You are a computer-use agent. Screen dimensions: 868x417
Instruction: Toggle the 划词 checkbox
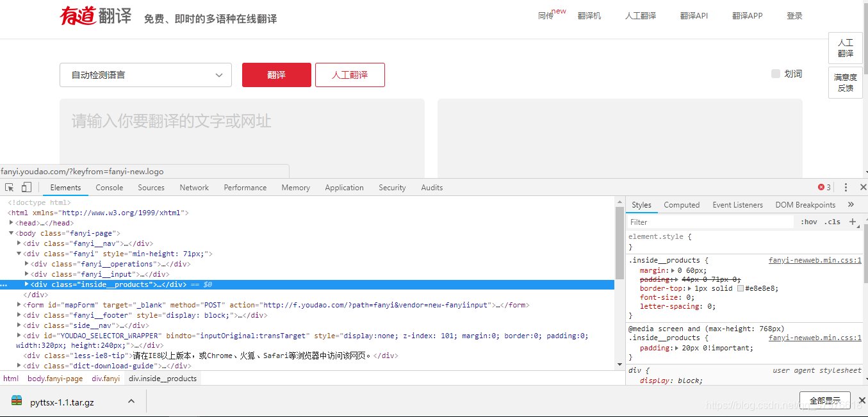776,74
